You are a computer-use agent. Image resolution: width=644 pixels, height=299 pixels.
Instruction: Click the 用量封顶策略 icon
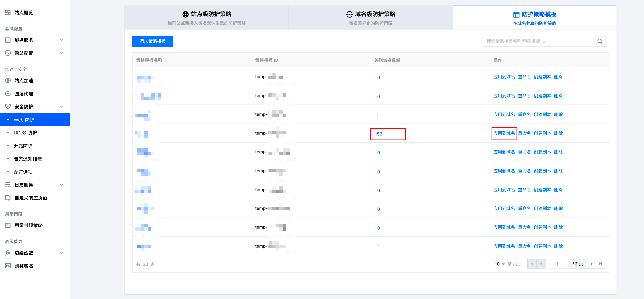[8, 225]
